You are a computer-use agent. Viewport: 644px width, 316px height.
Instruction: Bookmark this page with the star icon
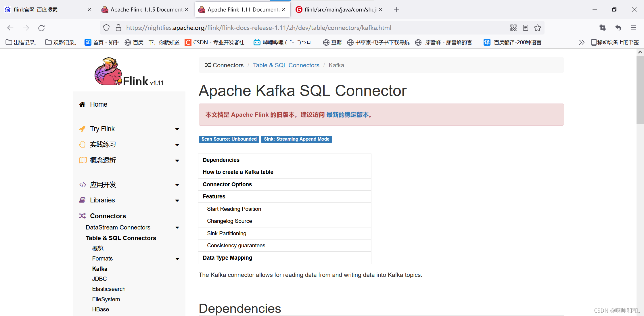pos(538,28)
